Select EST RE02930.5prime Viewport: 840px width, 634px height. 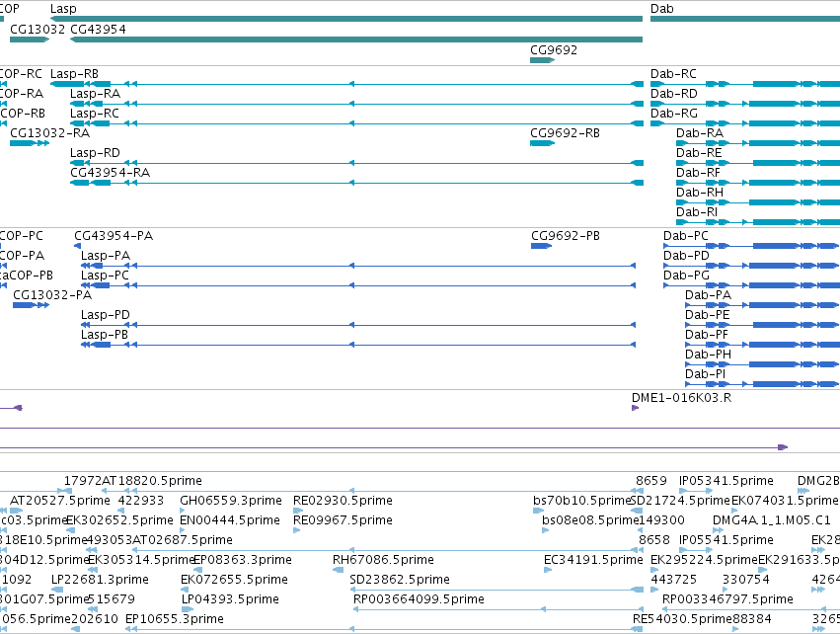[343, 501]
